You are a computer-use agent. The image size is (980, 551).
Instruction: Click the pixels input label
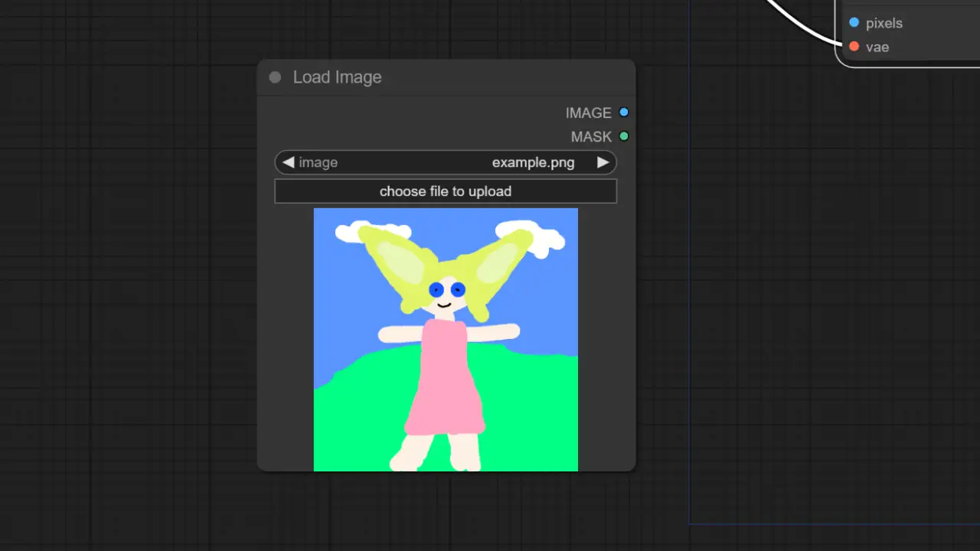pyautogui.click(x=884, y=23)
